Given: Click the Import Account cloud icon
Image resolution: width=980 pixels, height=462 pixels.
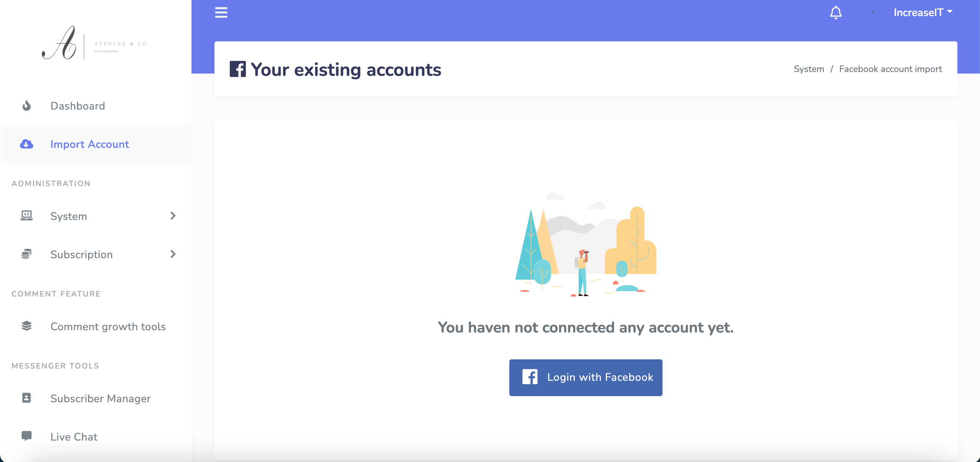Looking at the screenshot, I should pos(26,144).
